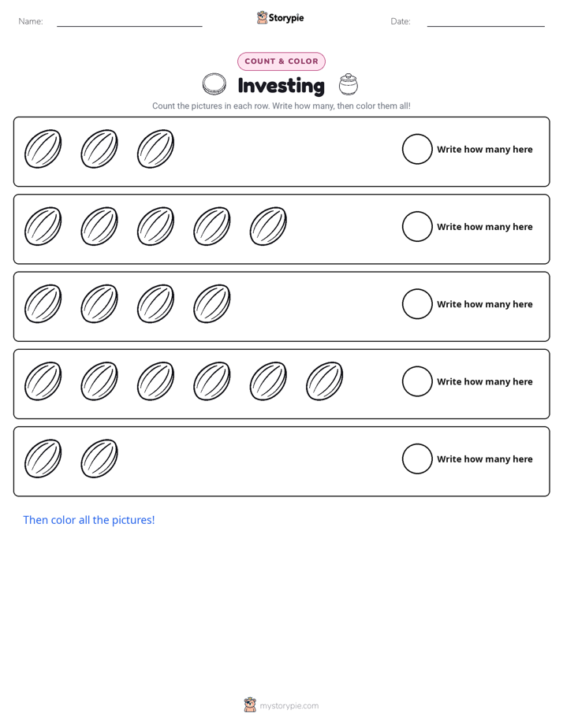Click the 'Then color all the pictures!' text

pos(89,520)
